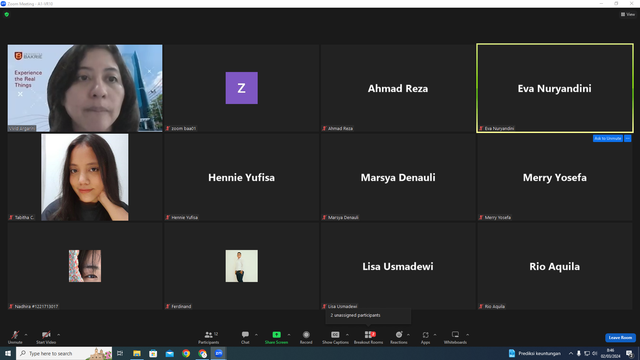Select the Tabitha C. video tile
This screenshot has height=360, width=640.
pos(85,177)
